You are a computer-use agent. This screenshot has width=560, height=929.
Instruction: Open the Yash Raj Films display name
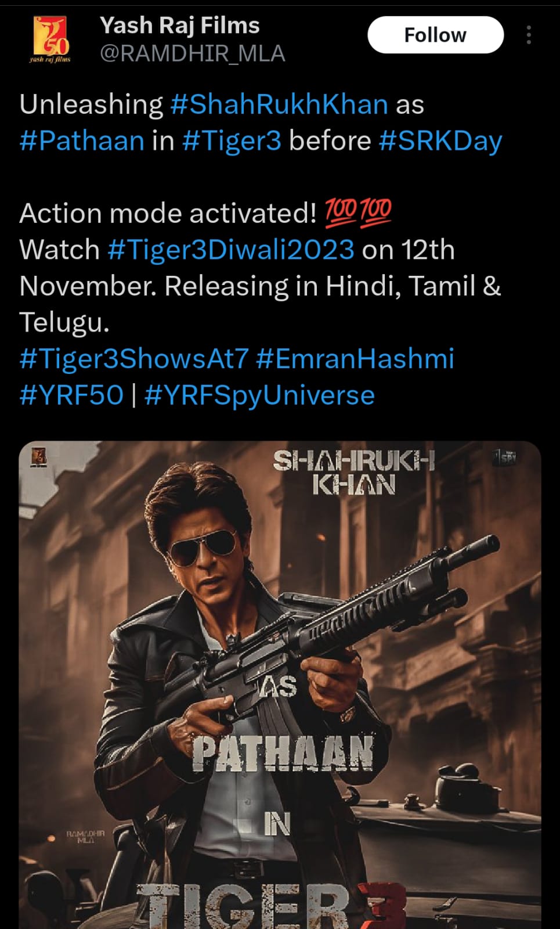point(179,25)
